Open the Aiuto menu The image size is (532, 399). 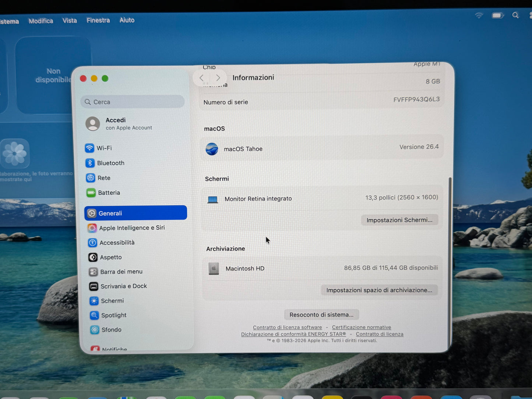(127, 20)
